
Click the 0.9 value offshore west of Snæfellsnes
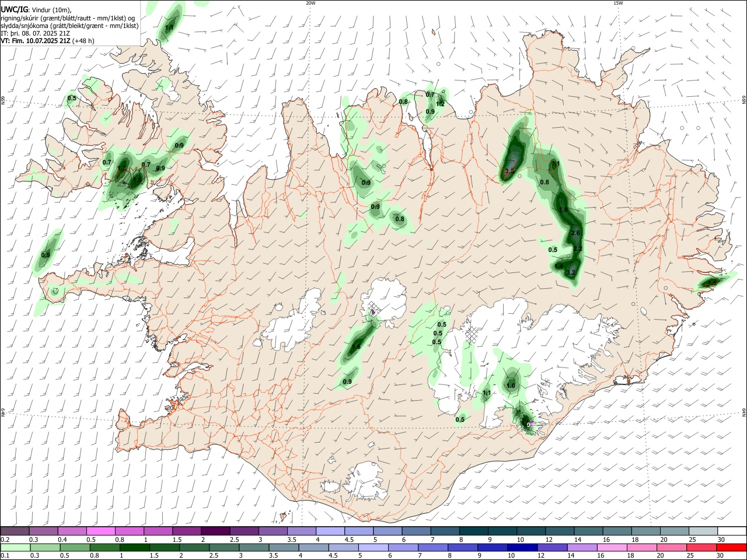[x=46, y=254]
